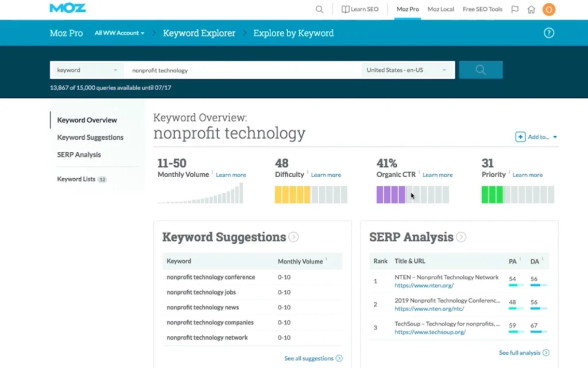Image resolution: width=588 pixels, height=368 pixels.
Task: Click the nonprofit technology search input
Action: pyautogui.click(x=243, y=70)
